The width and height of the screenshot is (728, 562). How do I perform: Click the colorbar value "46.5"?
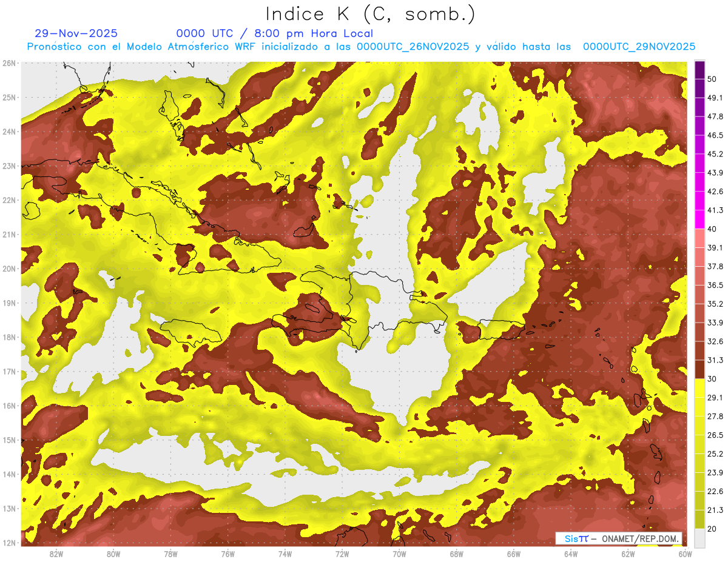[x=715, y=135]
